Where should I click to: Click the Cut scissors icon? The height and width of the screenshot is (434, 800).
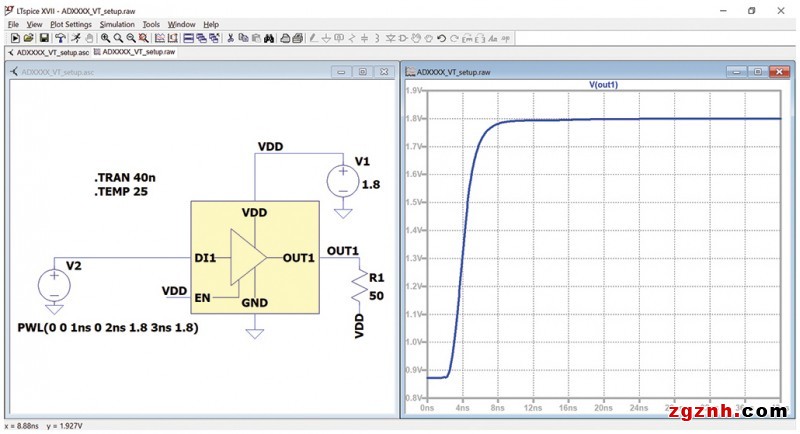click(x=231, y=38)
